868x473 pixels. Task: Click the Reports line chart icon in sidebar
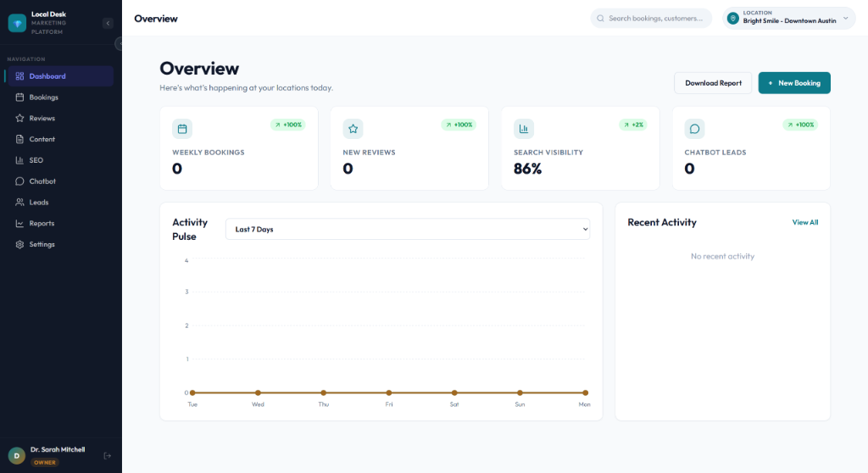[x=20, y=224]
